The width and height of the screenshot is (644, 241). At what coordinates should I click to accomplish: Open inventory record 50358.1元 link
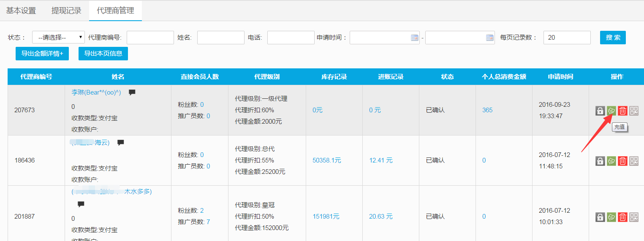click(x=326, y=160)
